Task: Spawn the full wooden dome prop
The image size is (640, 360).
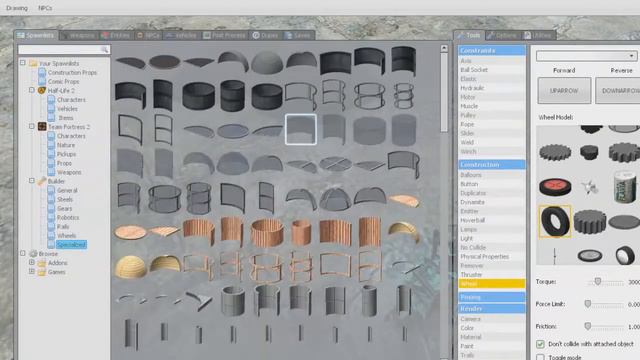Action: [x=130, y=267]
